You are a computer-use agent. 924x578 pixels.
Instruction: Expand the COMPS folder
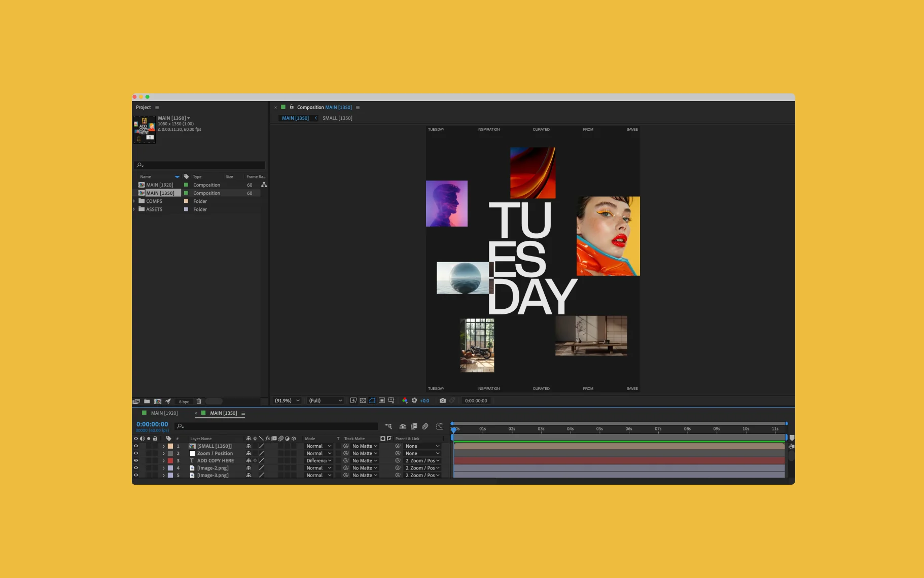pos(134,201)
